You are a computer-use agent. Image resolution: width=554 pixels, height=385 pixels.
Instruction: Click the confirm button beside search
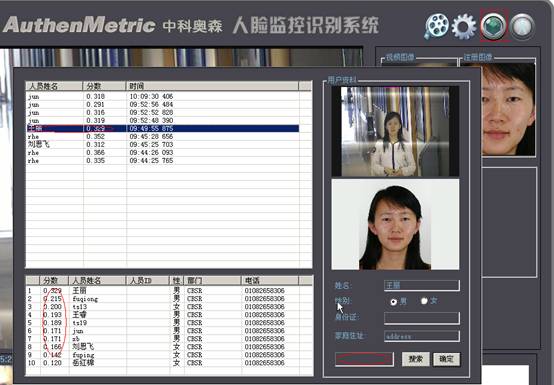coord(447,359)
